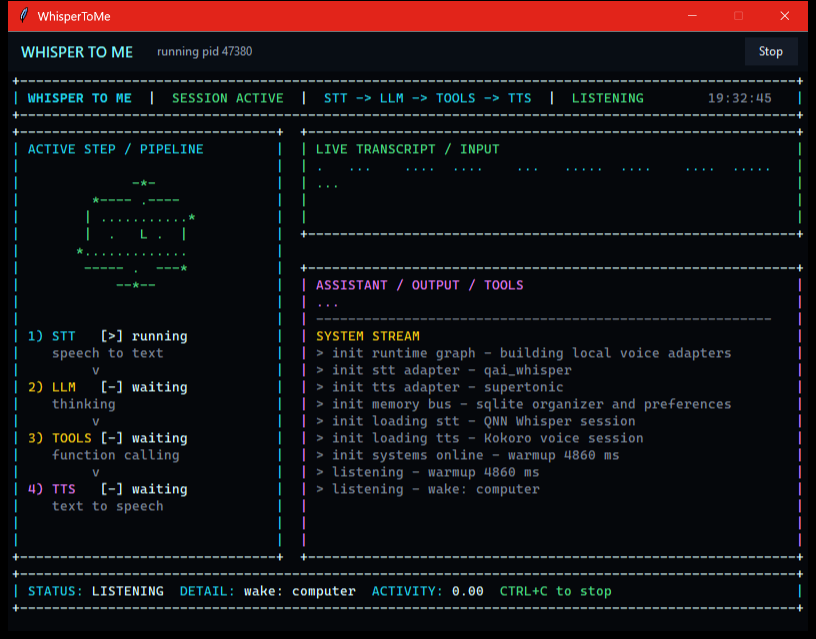
Task: Click the 'STT -> LLM -> TOOLS -> TTS' text
Action: [428, 98]
